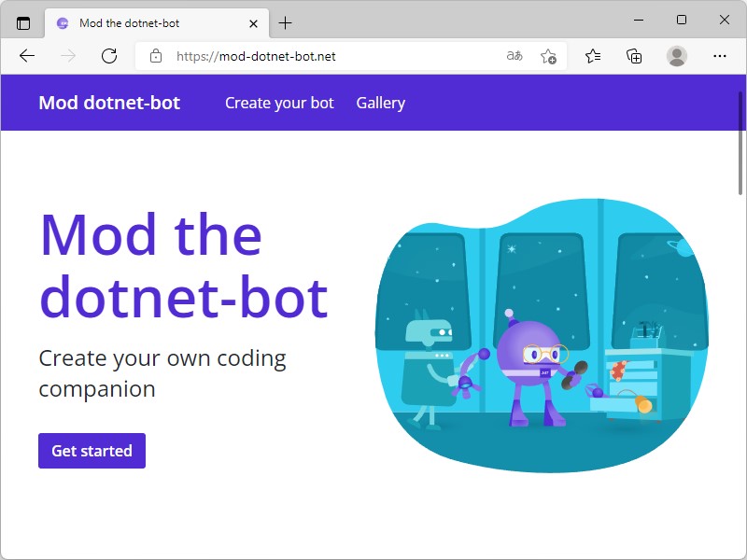Switch to the Mod the dotnet-bot tab

pyautogui.click(x=149, y=22)
